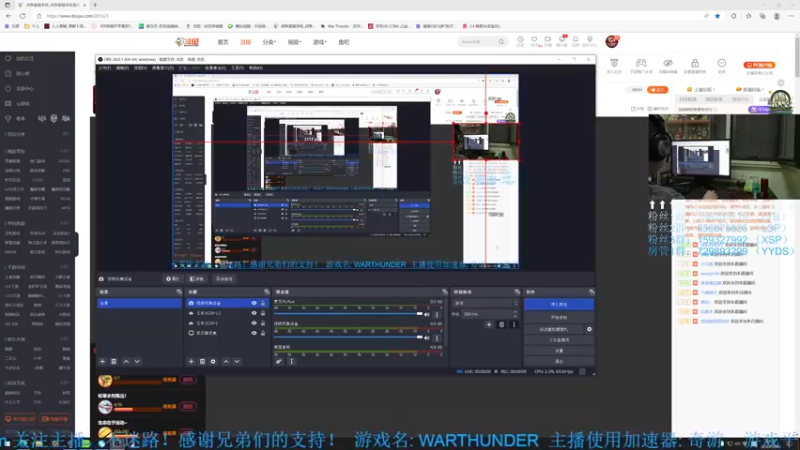Click the gamepad icon in the streamer toolbar
800x450 pixels.
pos(641,63)
